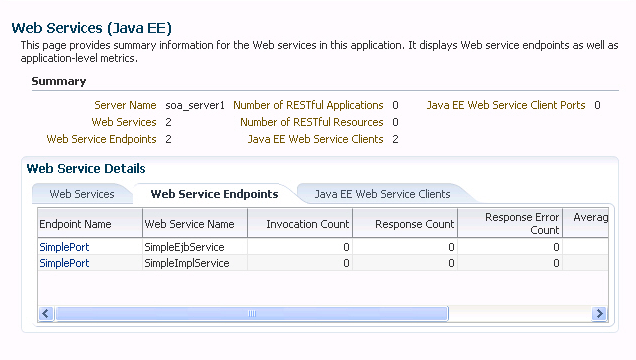
Task: Click Invocation Count value in SimpleEjbService row
Action: (x=346, y=247)
